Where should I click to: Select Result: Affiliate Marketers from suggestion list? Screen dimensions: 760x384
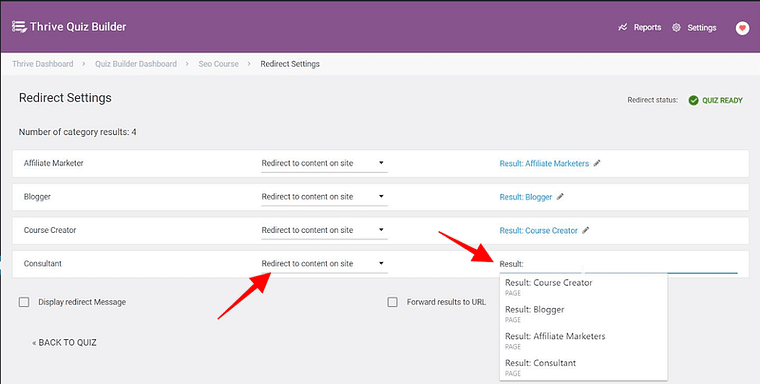tap(584, 340)
